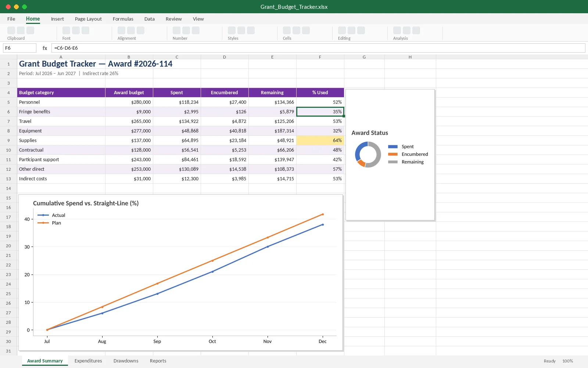Open the Page Layout ribbon tab
This screenshot has height=368, width=588.
pyautogui.click(x=88, y=19)
